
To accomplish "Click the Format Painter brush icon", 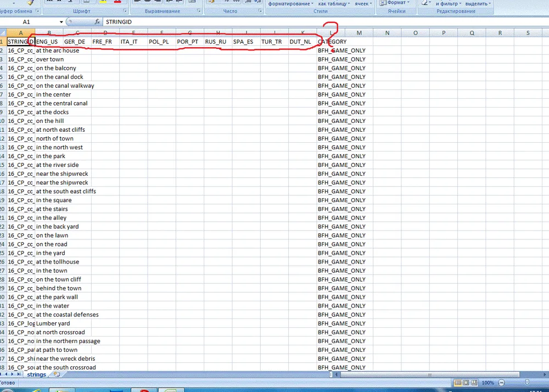I will coord(30,3).
